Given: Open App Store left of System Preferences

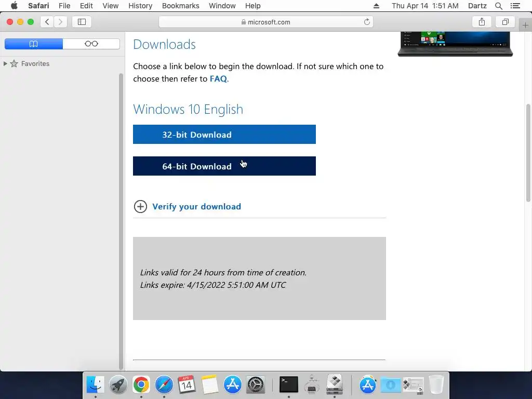Looking at the screenshot, I should [232, 385].
